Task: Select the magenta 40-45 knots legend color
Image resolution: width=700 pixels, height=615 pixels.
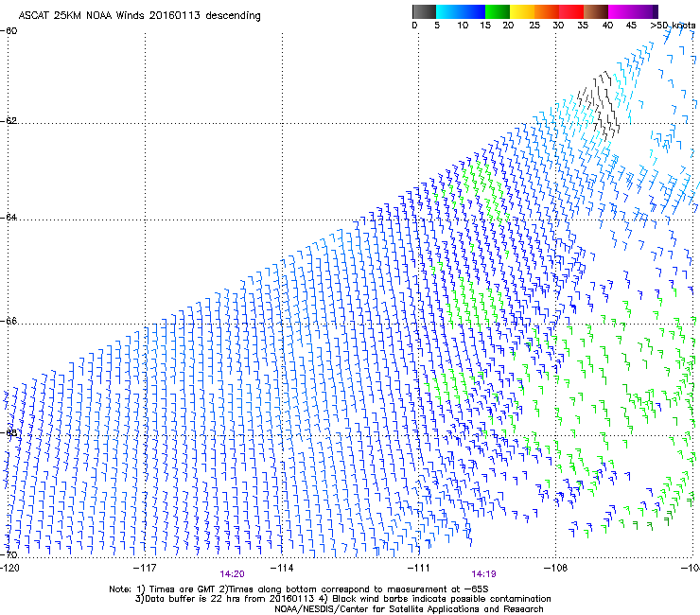Action: click(x=621, y=11)
